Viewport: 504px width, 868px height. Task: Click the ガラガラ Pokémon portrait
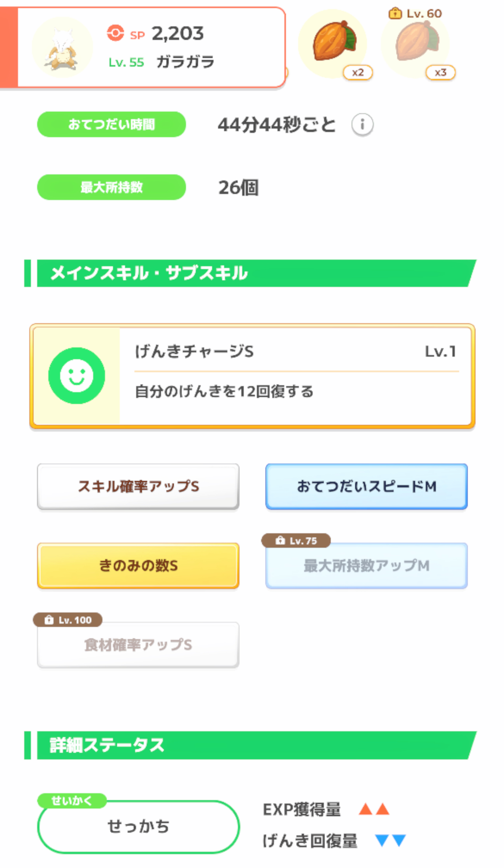(63, 47)
